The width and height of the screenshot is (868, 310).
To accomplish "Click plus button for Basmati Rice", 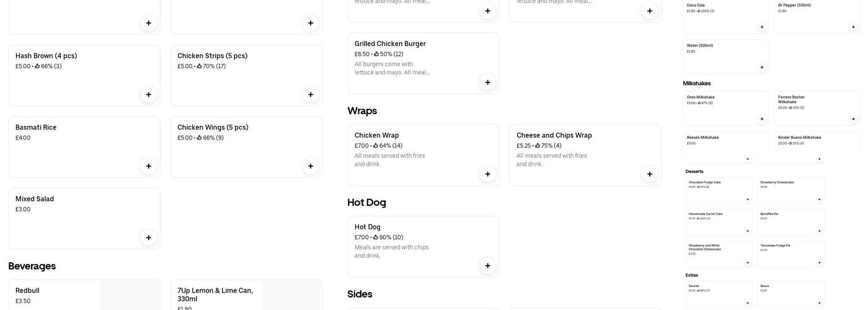I will (x=148, y=166).
